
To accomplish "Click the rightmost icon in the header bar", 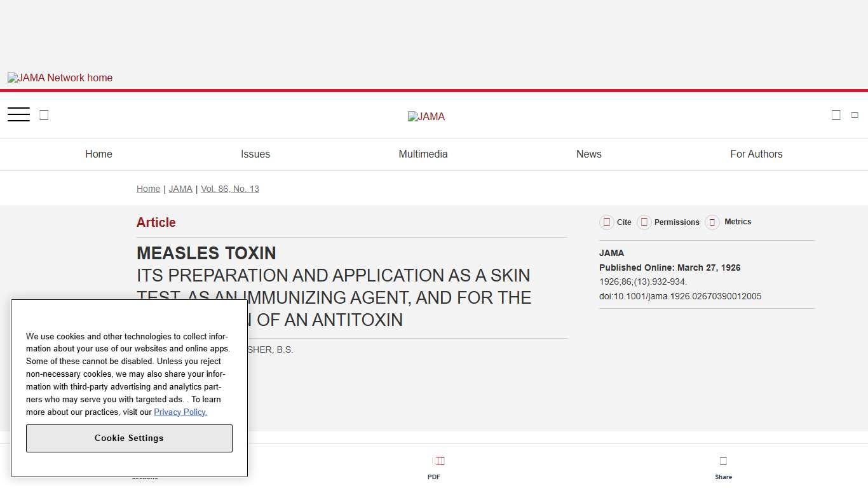I will pyautogui.click(x=855, y=115).
